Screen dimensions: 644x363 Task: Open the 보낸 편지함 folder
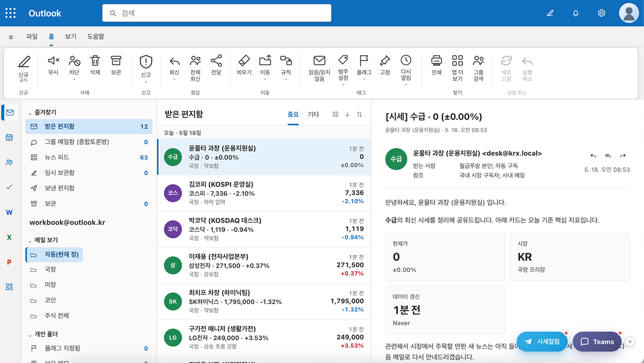pos(89,188)
